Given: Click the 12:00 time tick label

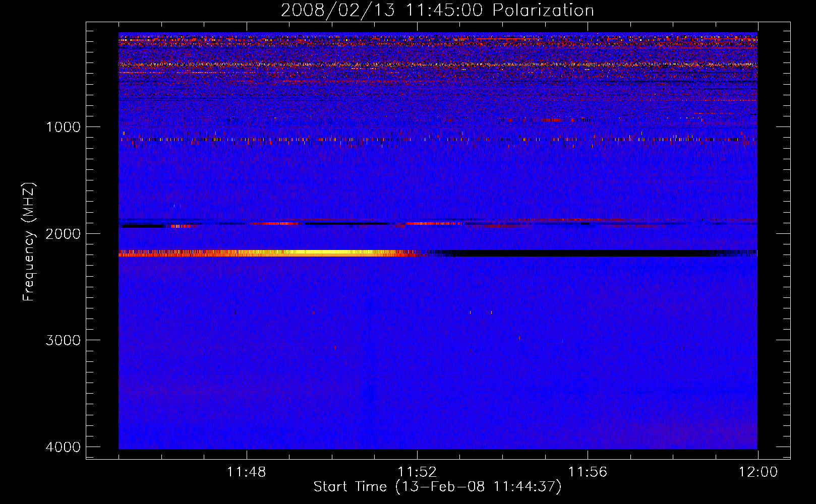Looking at the screenshot, I should (758, 472).
